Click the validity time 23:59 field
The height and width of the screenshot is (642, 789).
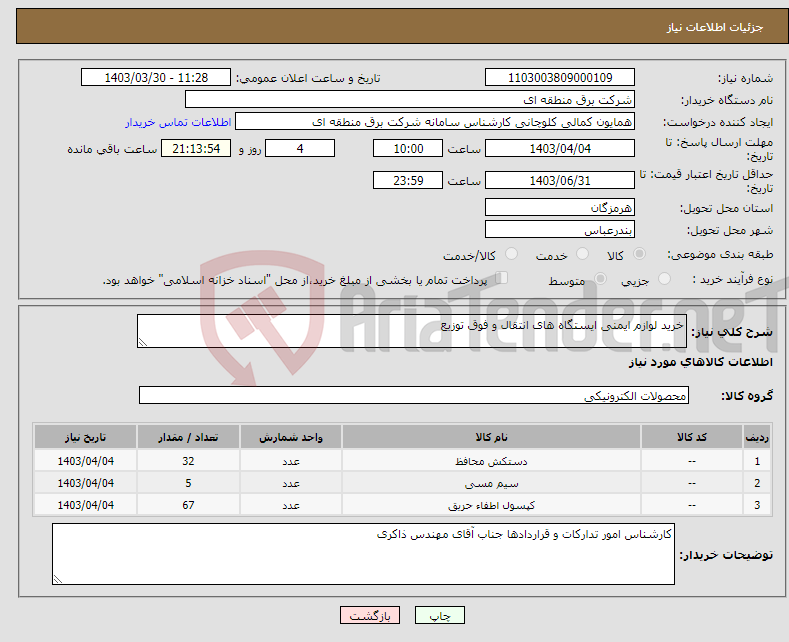tap(408, 180)
